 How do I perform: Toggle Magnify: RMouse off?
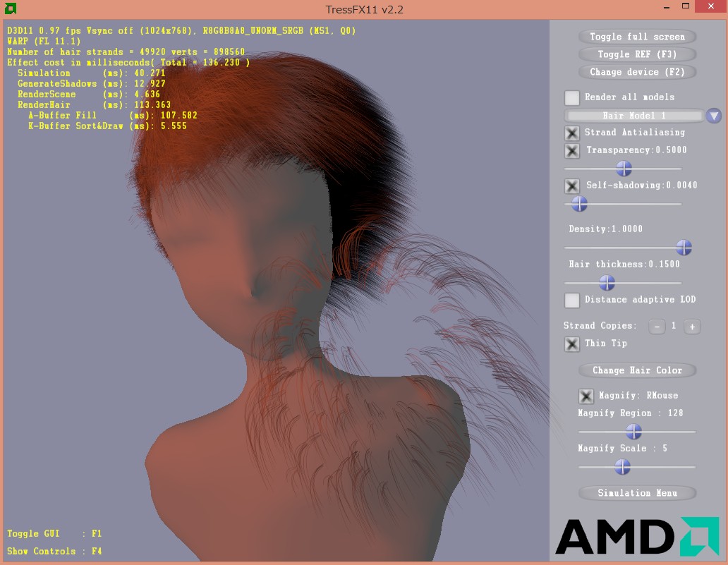pos(585,396)
